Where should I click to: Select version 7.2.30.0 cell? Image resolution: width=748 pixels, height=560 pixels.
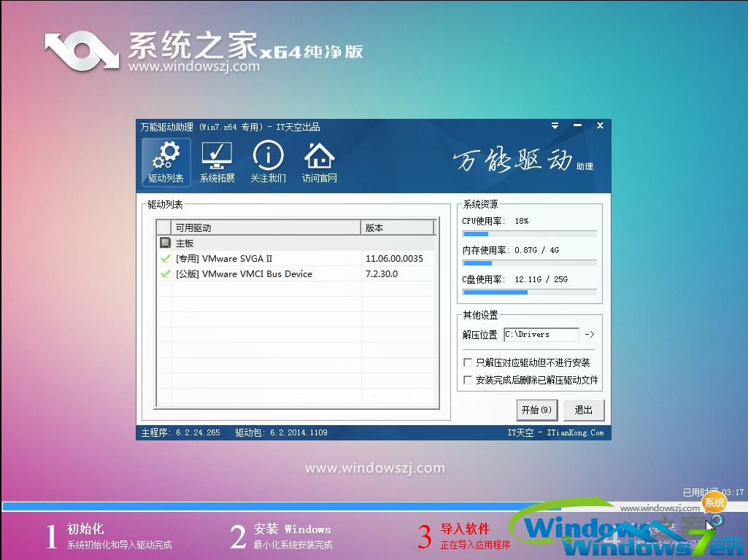[382, 273]
